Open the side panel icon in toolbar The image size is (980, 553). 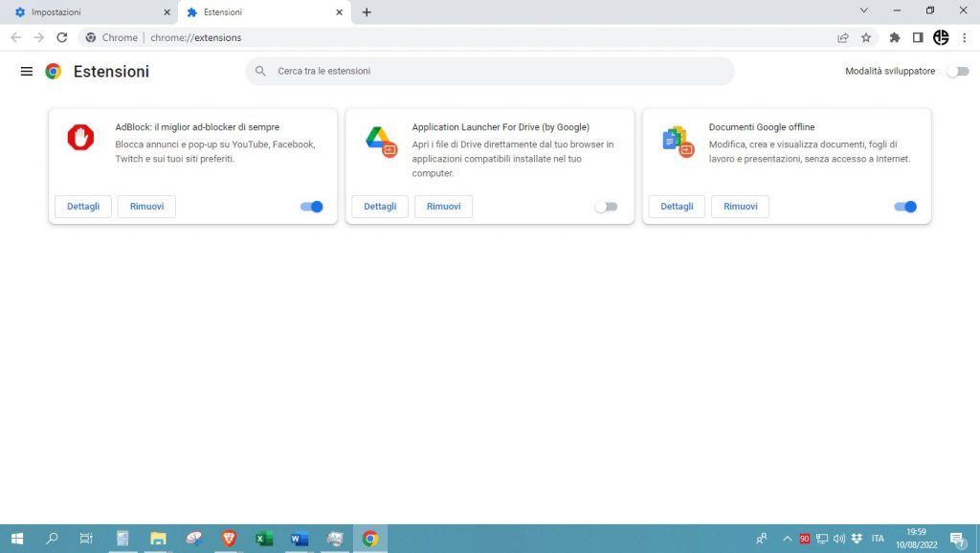pos(918,37)
